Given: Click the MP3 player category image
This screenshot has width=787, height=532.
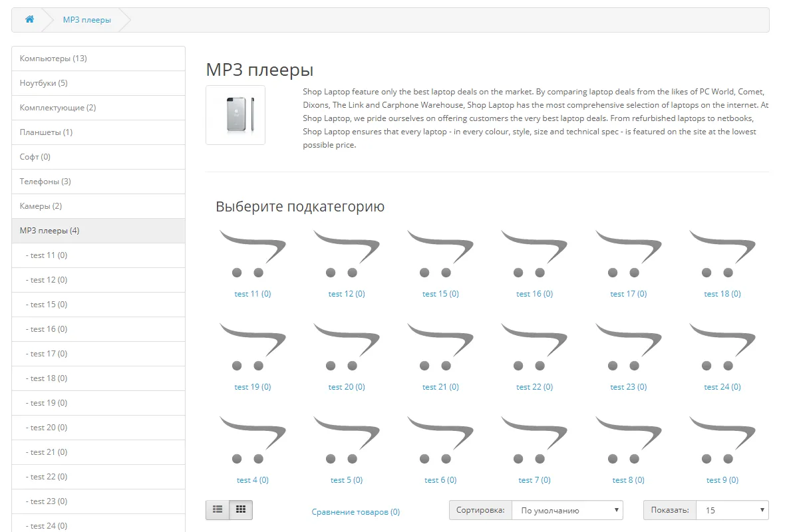Looking at the screenshot, I should [x=236, y=115].
